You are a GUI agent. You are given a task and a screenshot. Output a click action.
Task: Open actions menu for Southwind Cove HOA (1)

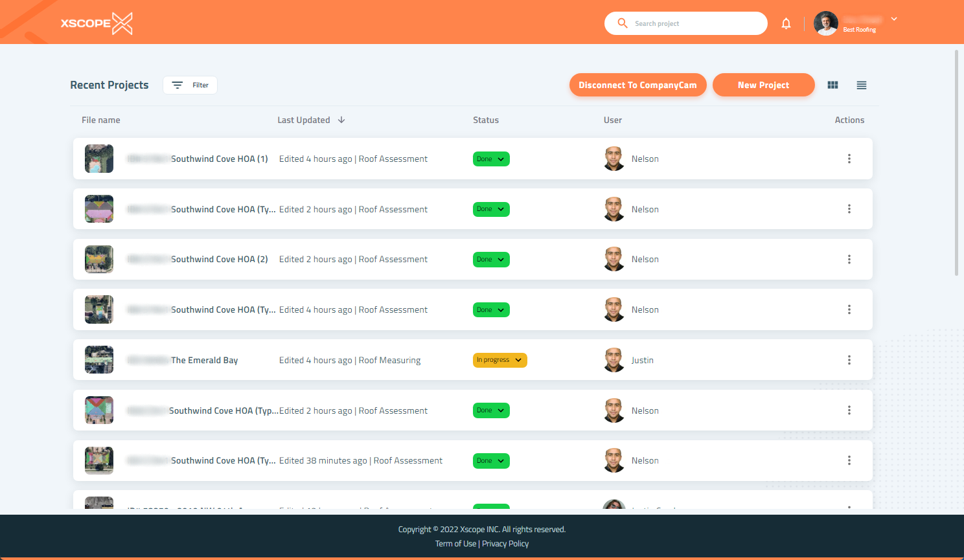[849, 159]
